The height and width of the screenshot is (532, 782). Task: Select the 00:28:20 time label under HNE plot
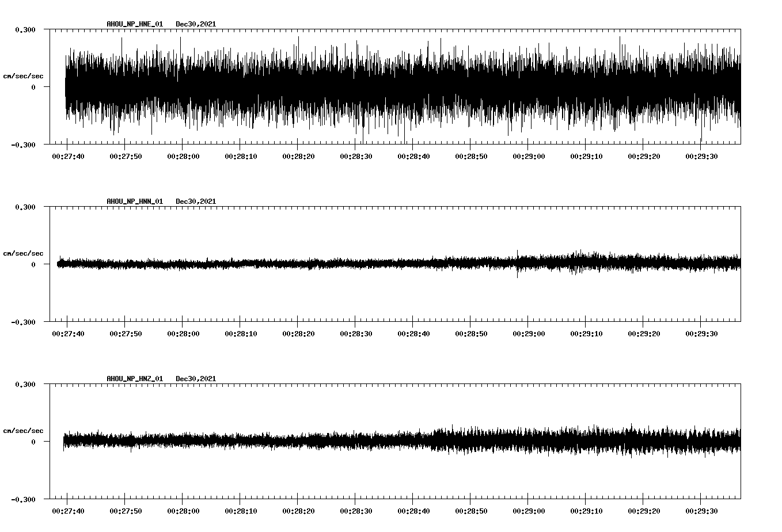pos(298,156)
